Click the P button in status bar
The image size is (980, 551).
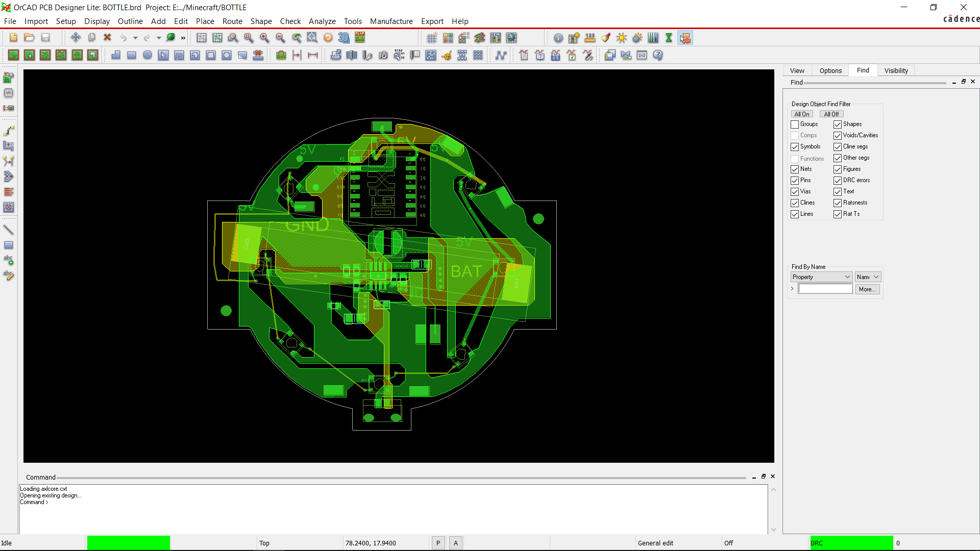coord(438,543)
